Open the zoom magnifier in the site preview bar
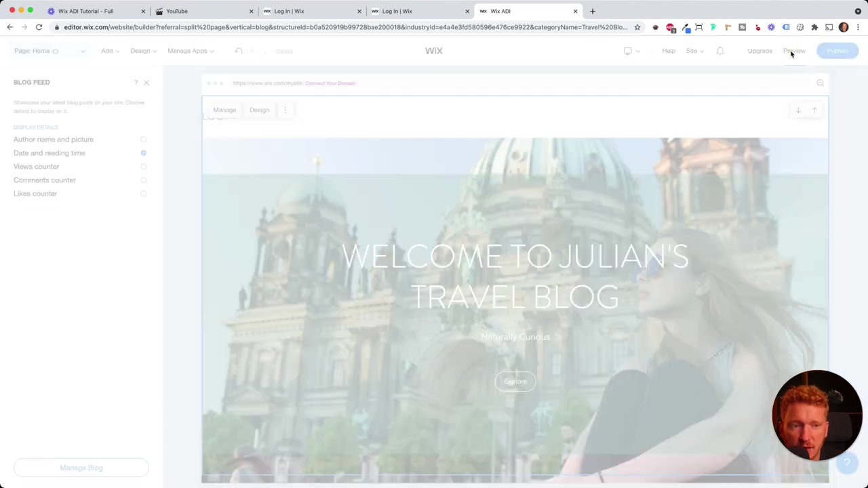 [820, 83]
